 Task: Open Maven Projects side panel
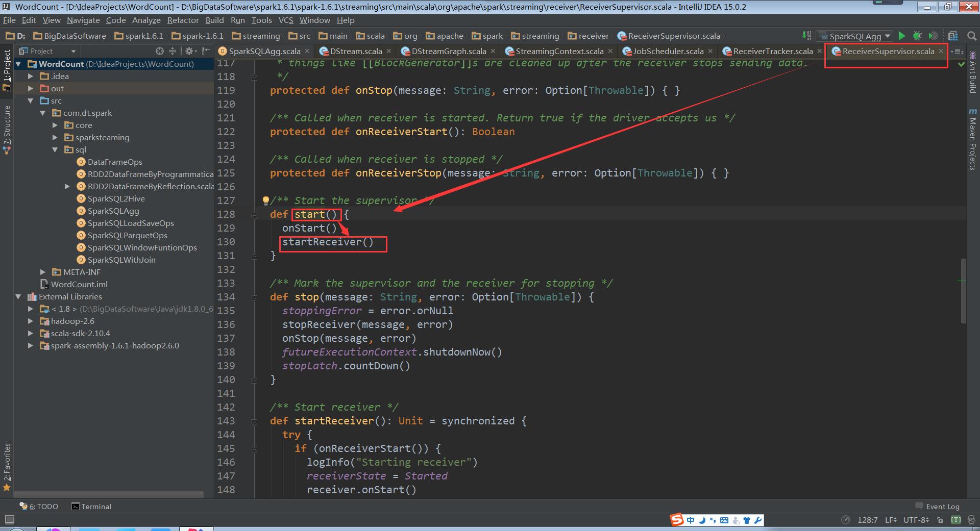(972, 139)
